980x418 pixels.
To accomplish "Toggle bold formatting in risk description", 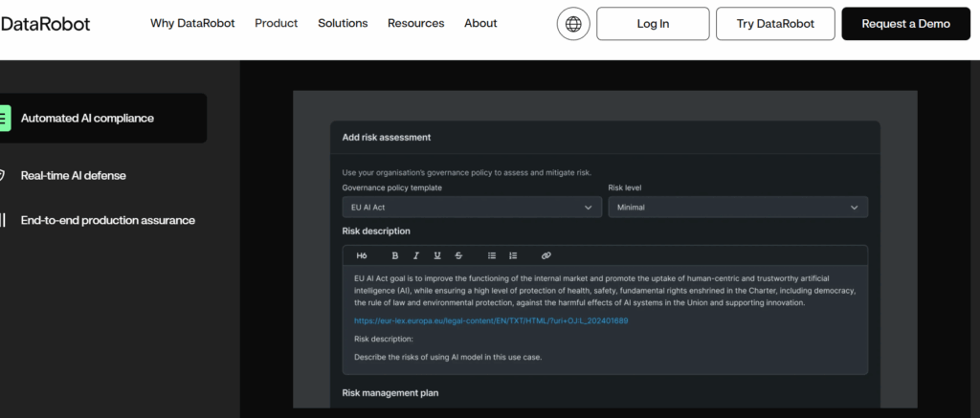I will pyautogui.click(x=395, y=255).
